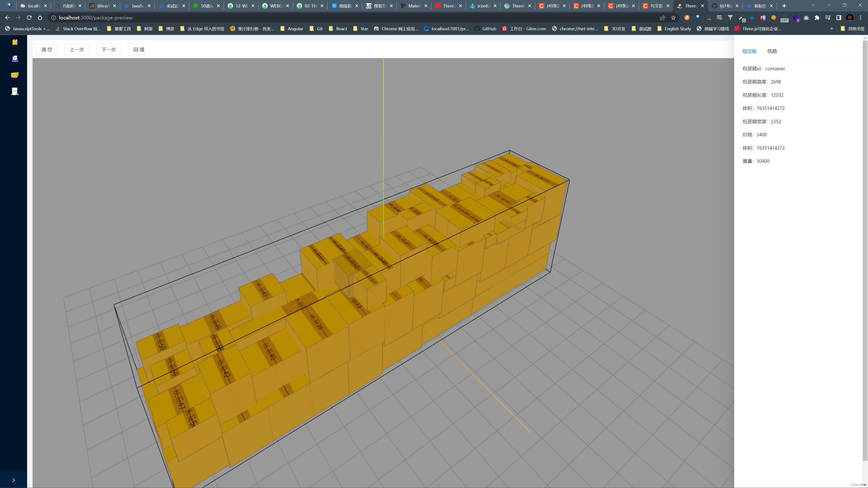Open the GitHub bookmark

[x=485, y=29]
